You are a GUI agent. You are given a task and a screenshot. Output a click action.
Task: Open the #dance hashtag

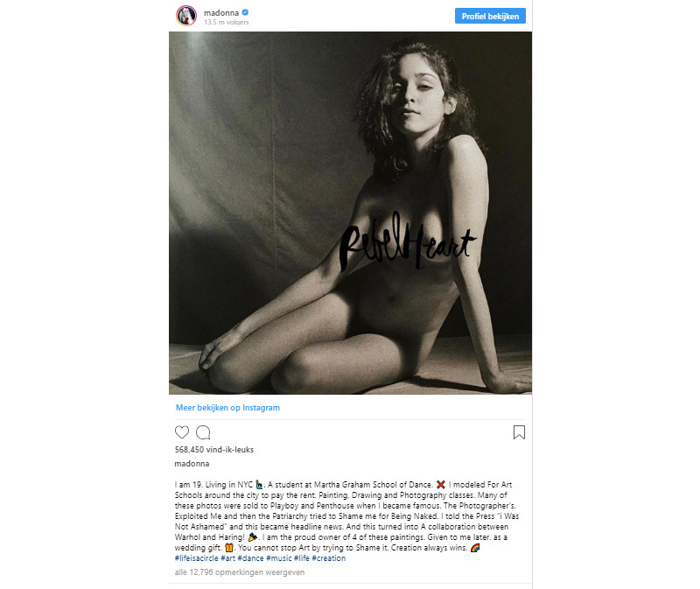tap(250, 558)
